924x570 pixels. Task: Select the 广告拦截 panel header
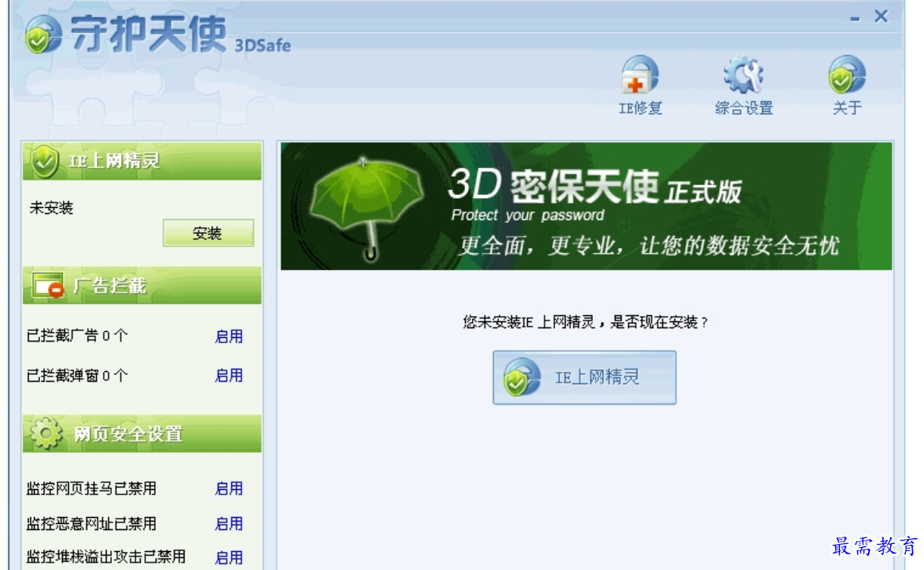tap(142, 286)
